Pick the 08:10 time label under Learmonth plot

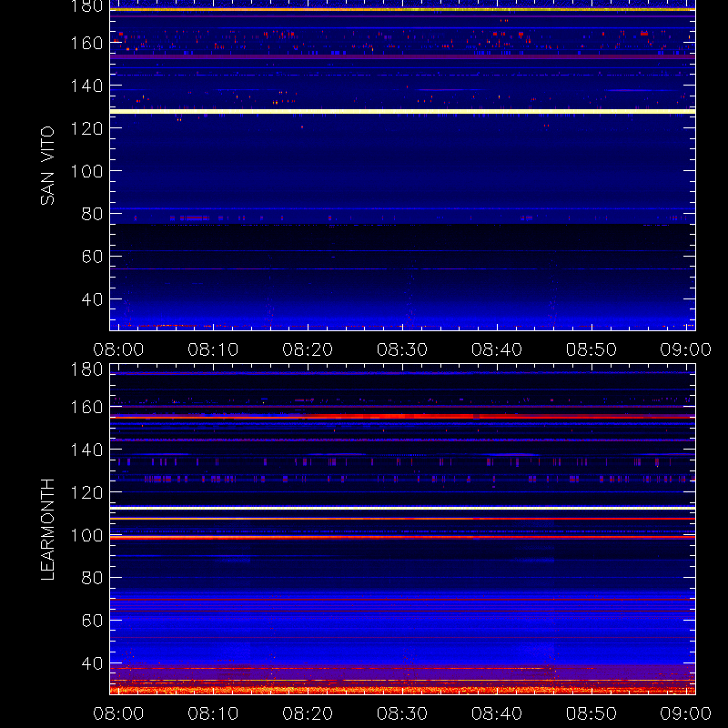tap(213, 713)
